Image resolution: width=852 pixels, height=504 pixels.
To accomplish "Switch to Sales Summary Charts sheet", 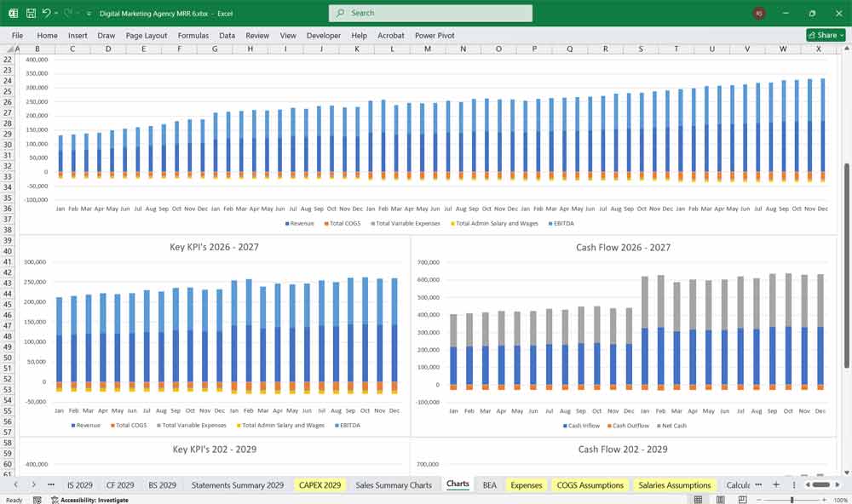I will (394, 484).
